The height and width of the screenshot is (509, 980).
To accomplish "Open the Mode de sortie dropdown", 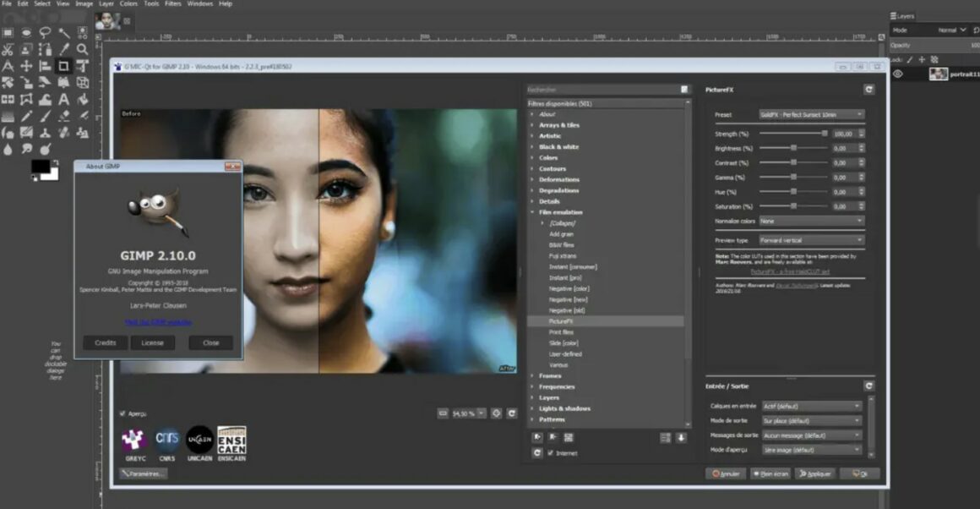I will tap(811, 421).
